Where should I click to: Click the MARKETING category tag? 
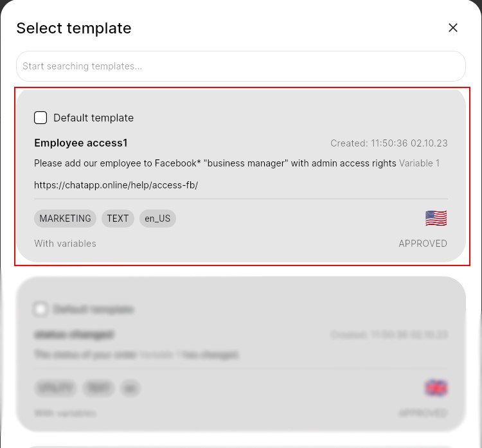pos(65,219)
